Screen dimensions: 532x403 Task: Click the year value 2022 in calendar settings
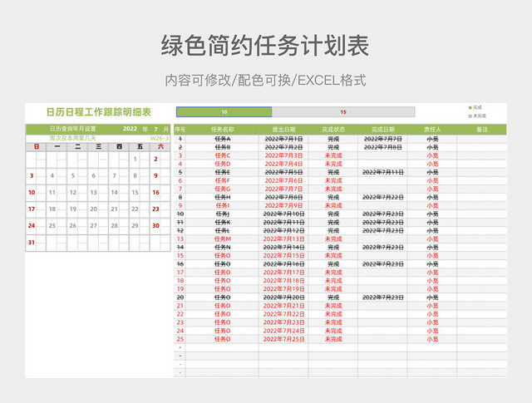130,129
